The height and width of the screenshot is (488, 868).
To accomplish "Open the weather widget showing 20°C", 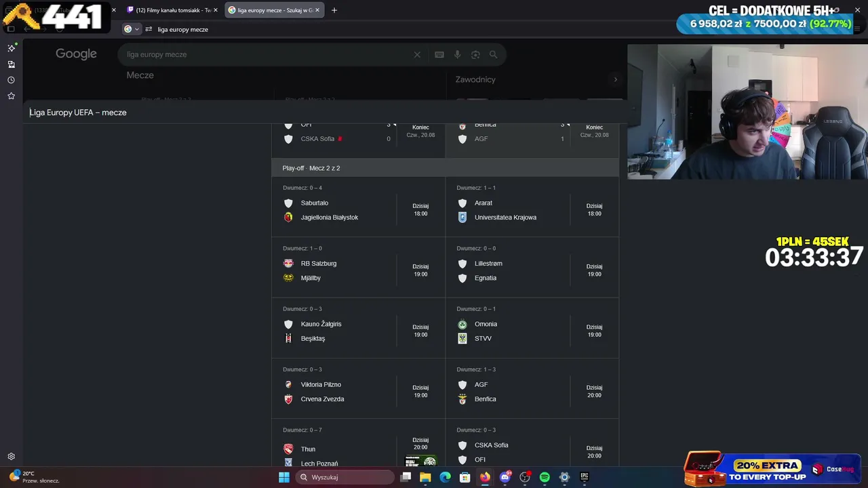I will pyautogui.click(x=34, y=476).
